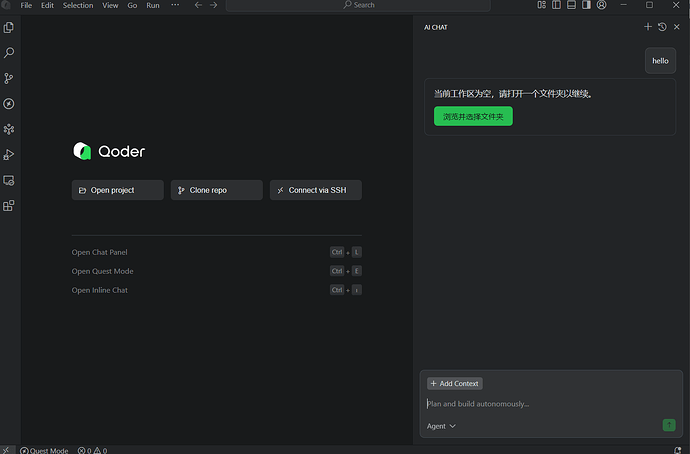Screen dimensions: 690x454
Task: Open the Edit menu
Action: 48,5
